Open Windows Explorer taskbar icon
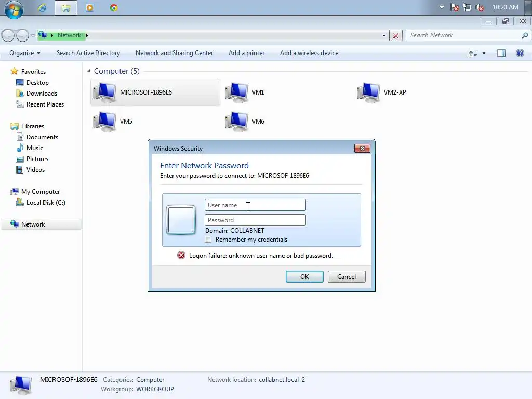 point(66,8)
